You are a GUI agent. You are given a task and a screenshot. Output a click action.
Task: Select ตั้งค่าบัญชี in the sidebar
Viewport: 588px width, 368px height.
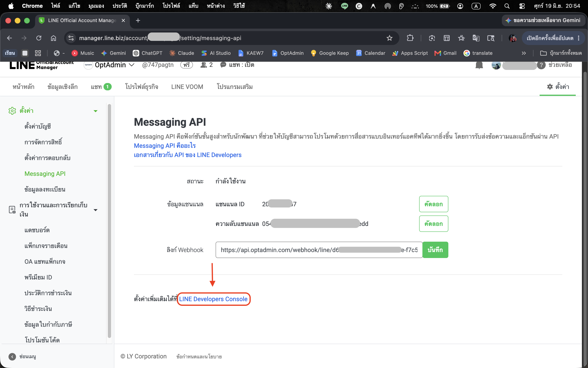pos(38,126)
